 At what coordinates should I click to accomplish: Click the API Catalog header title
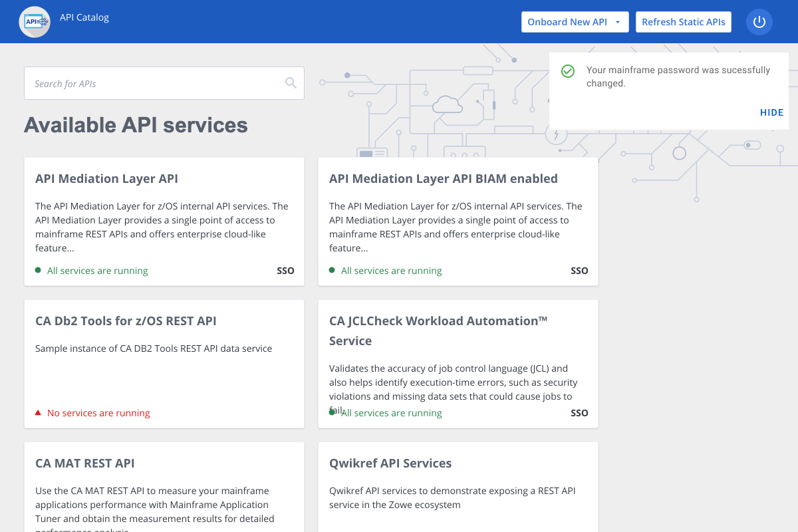(84, 17)
